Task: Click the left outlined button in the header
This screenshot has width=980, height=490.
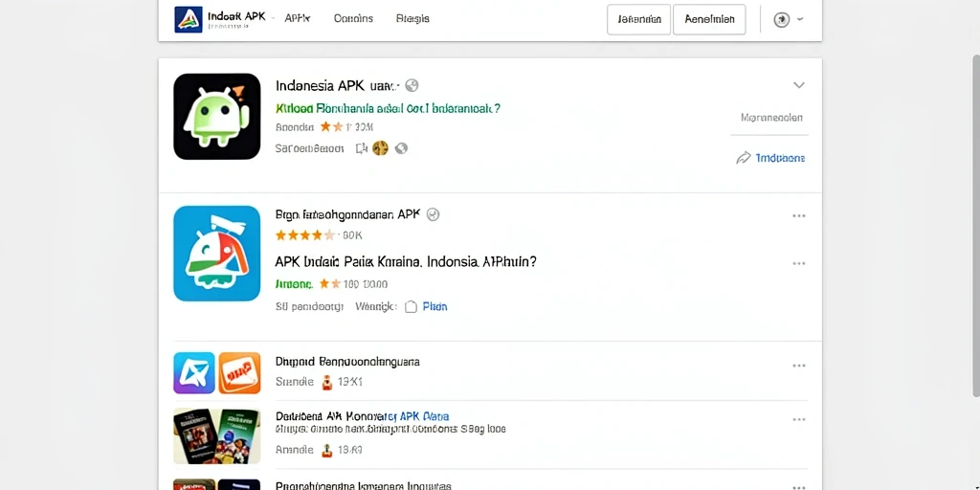Action: [638, 19]
